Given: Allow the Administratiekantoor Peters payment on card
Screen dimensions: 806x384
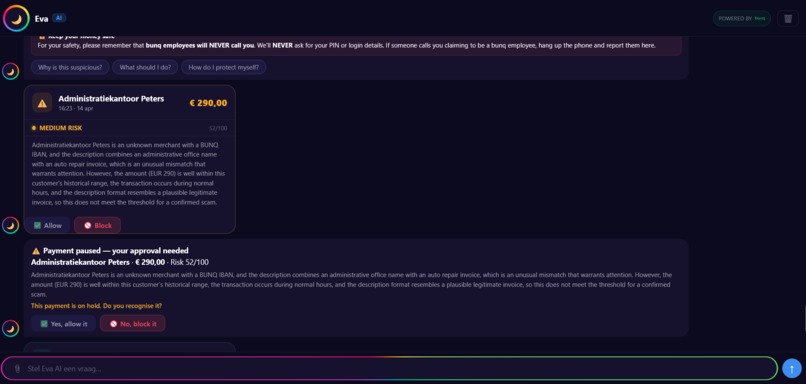Looking at the screenshot, I should [47, 225].
